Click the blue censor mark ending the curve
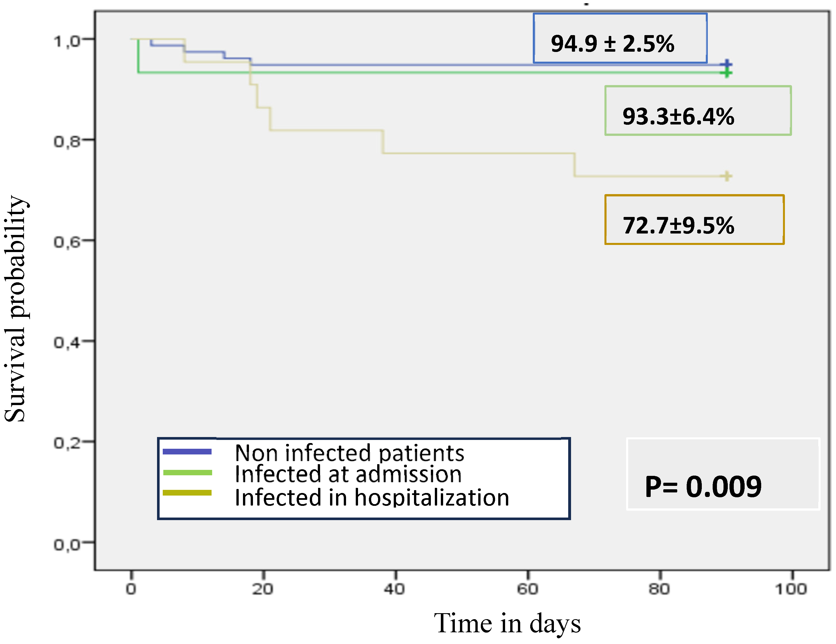This screenshot has height=644, width=836. pyautogui.click(x=727, y=64)
